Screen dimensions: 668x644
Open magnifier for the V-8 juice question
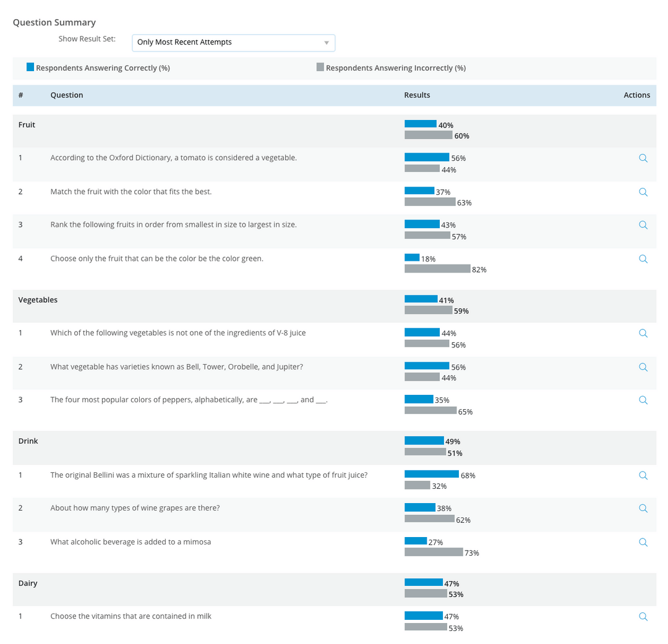(x=643, y=333)
